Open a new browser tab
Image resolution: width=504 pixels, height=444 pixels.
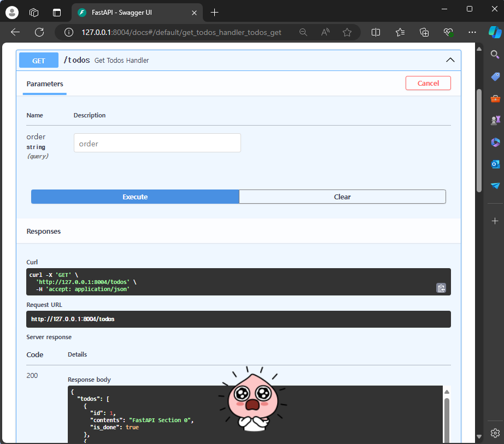pyautogui.click(x=214, y=13)
